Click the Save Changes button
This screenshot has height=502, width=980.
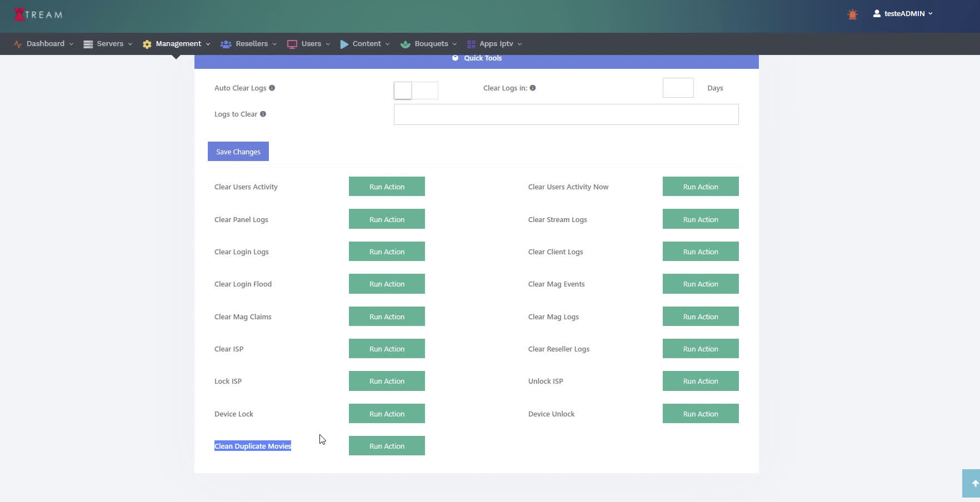238,152
